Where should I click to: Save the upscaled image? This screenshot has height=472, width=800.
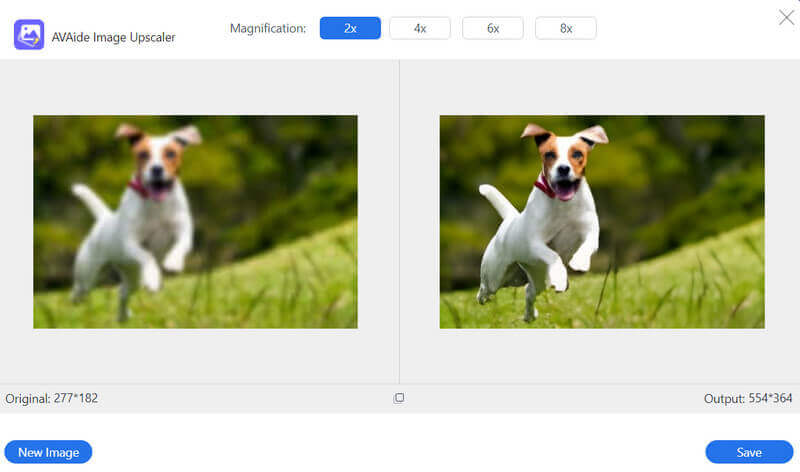pyautogui.click(x=749, y=452)
